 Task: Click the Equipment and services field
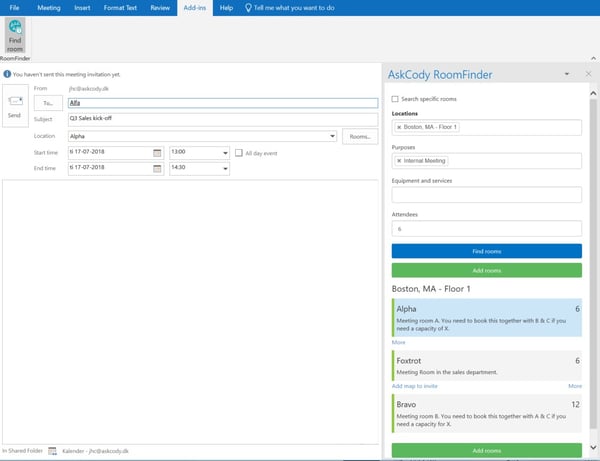[x=487, y=195]
